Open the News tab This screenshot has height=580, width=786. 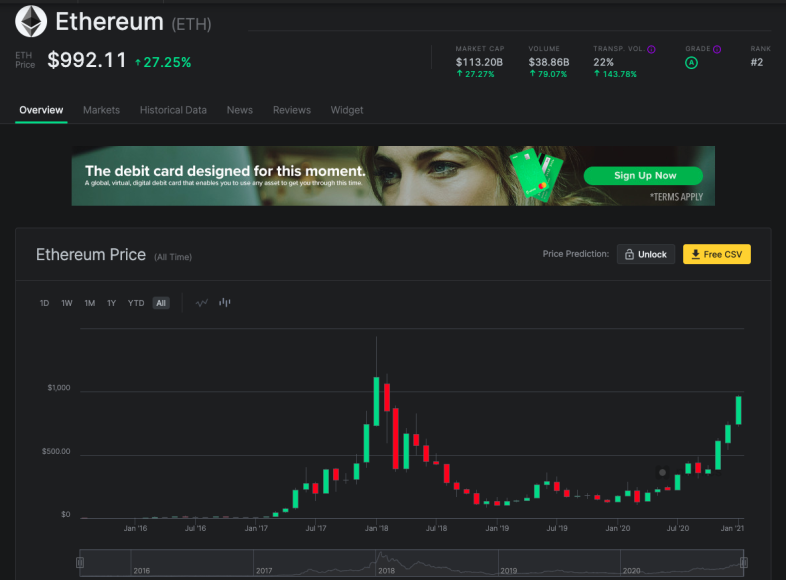(240, 110)
